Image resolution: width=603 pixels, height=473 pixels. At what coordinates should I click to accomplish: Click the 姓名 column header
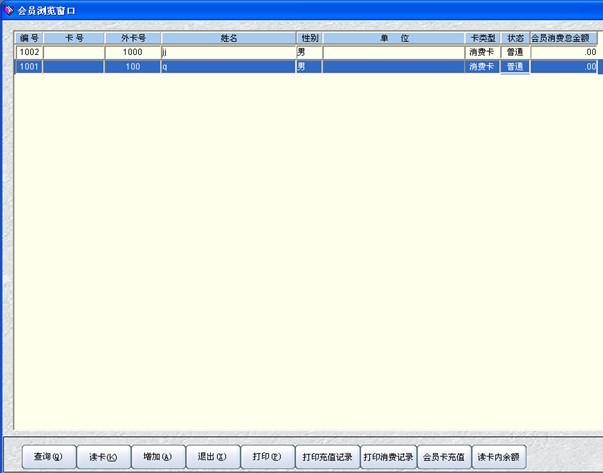[228, 38]
